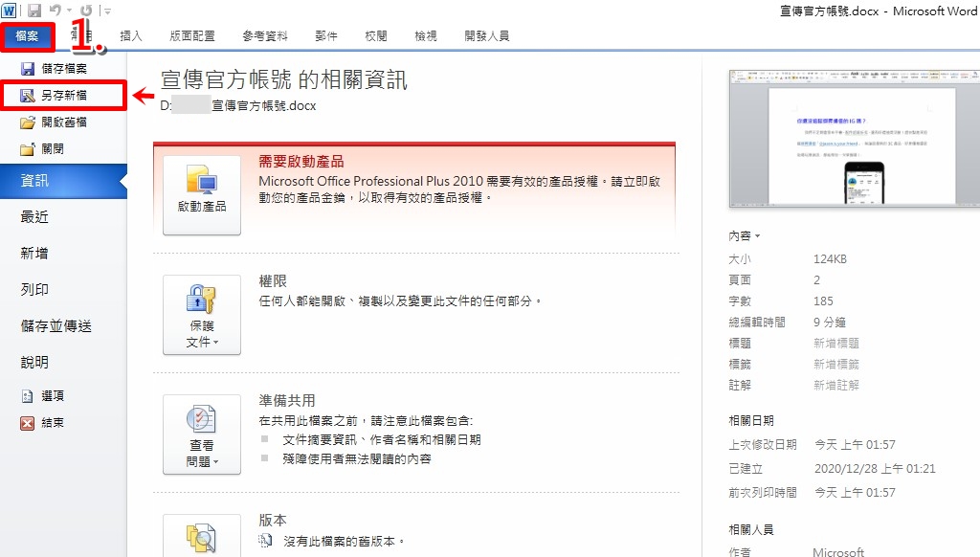Expand the 查看問題 dropdown button

202,434
